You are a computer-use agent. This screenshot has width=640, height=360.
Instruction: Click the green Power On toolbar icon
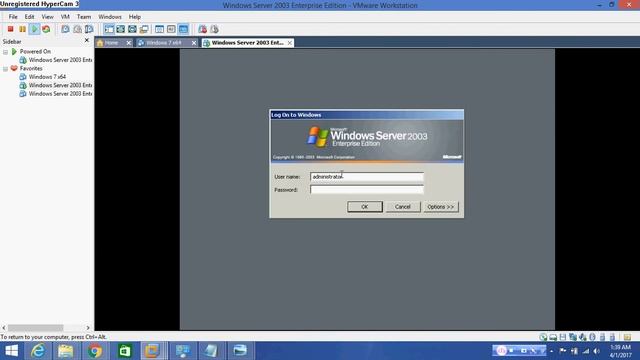pos(34,29)
